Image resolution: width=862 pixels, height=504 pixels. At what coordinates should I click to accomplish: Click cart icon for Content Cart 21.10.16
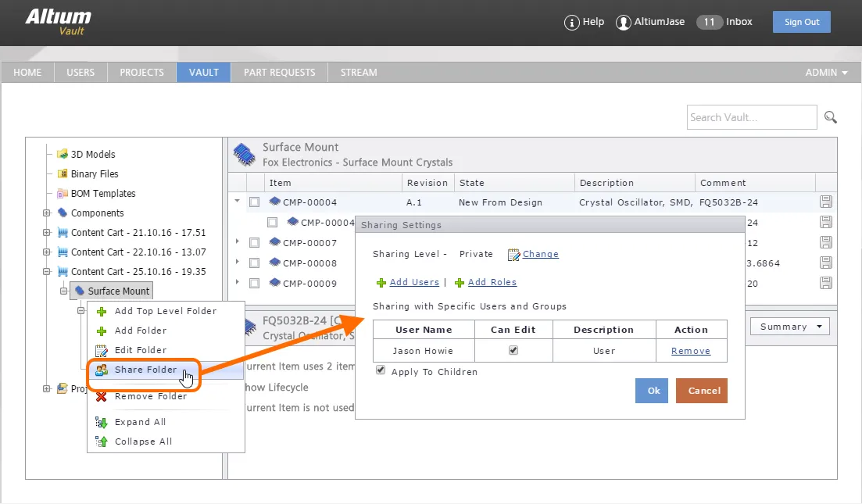[63, 233]
